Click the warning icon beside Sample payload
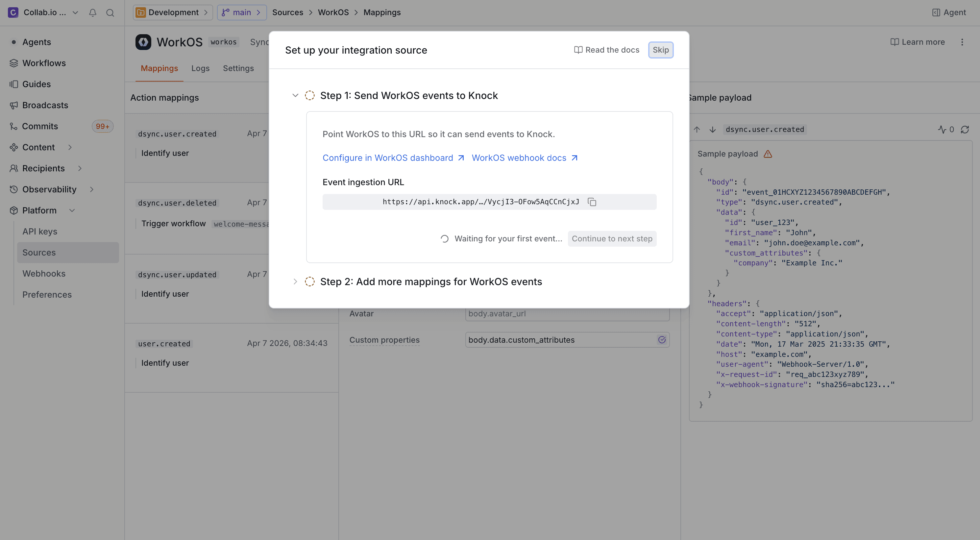The height and width of the screenshot is (540, 980). click(x=768, y=154)
